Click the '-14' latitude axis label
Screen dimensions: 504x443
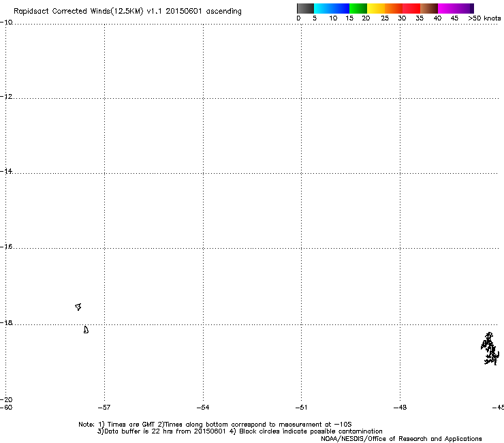pyautogui.click(x=6, y=171)
